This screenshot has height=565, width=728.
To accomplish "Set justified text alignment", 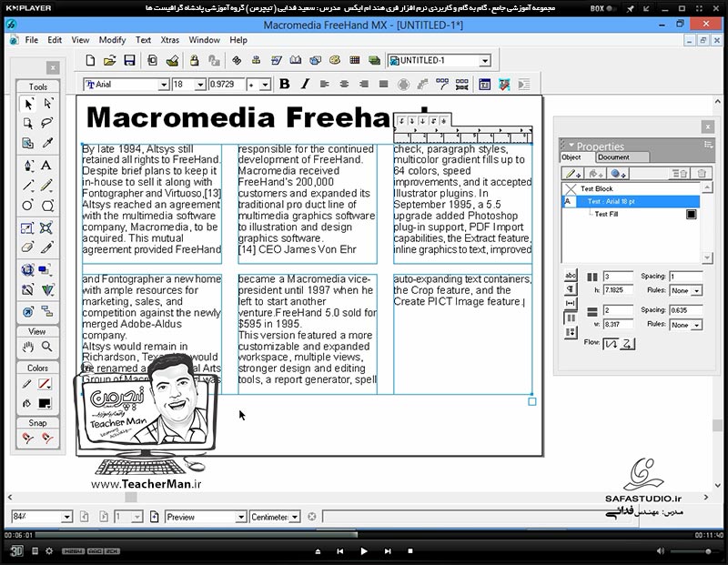I will (383, 84).
